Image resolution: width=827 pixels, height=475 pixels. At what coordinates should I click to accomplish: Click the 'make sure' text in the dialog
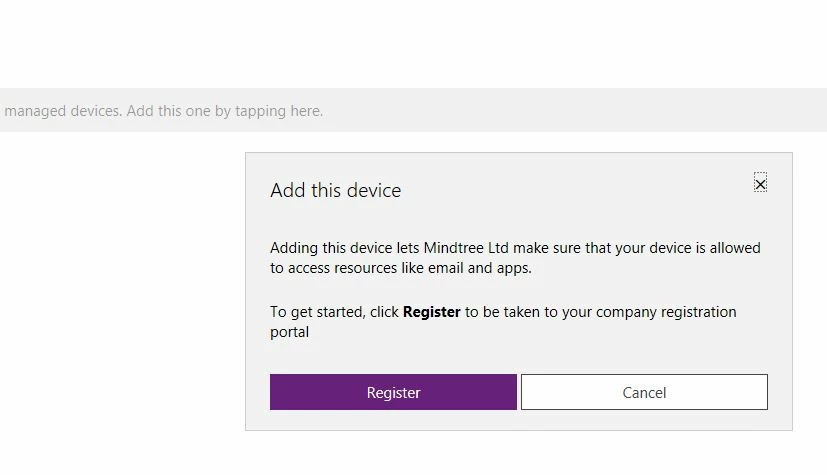(547, 248)
